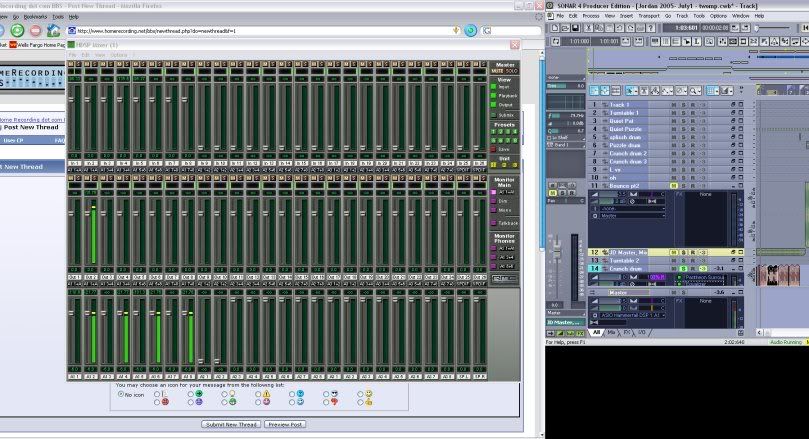
Task: Mute Track 1 in SONAR
Action: point(674,105)
